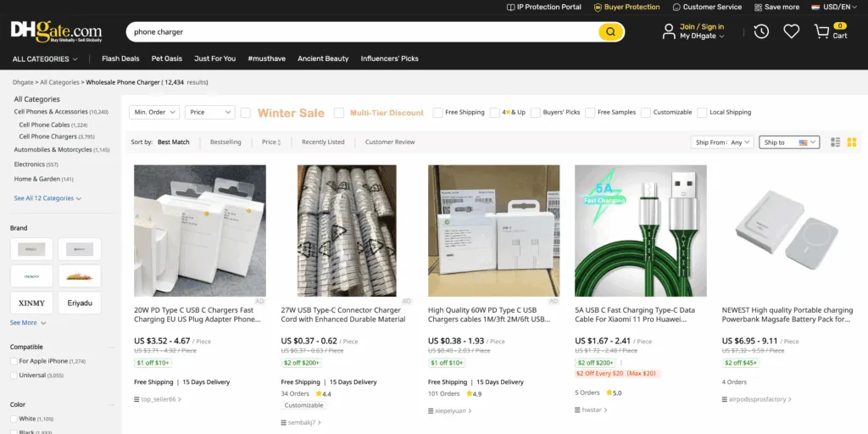Expand the Ship to country dropdown
Image resolution: width=868 pixels, height=434 pixels.
click(x=789, y=142)
